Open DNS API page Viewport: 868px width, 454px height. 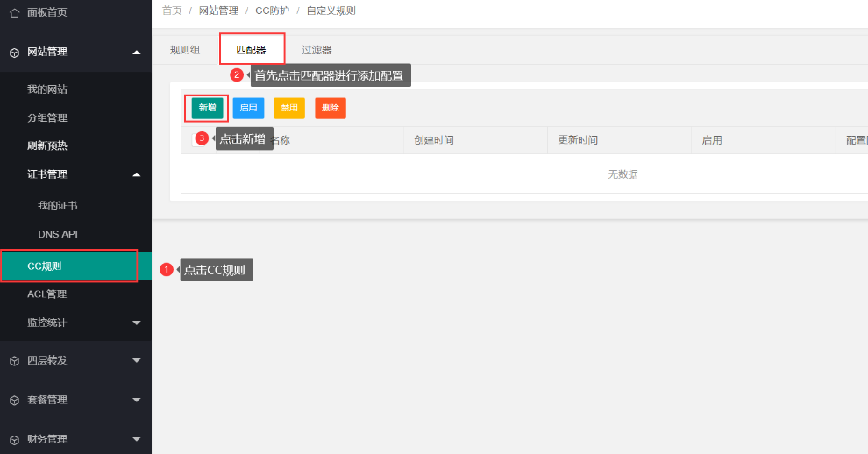58,234
